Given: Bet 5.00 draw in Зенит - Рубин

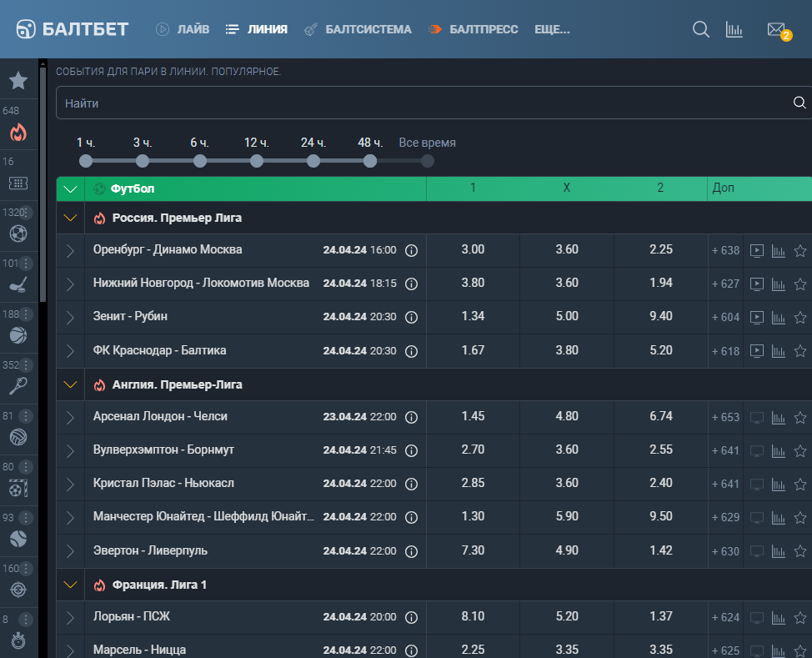Looking at the screenshot, I should point(567,317).
